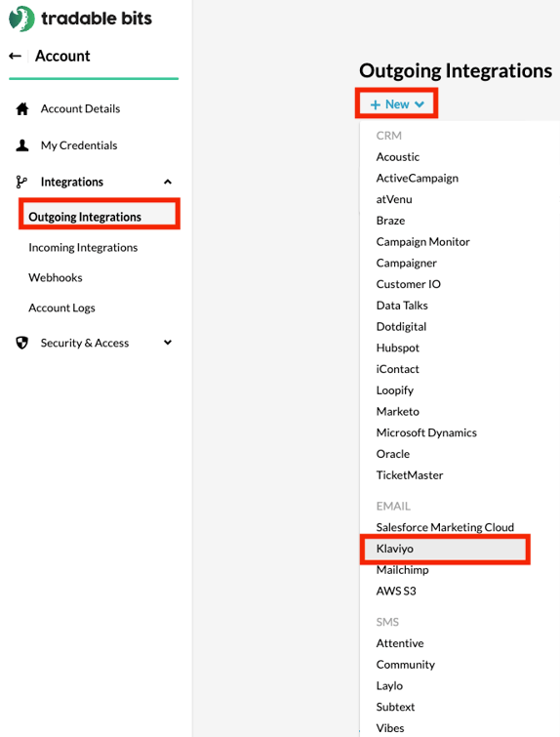The height and width of the screenshot is (737, 560).
Task: Click the shield icon for Security & Access
Action: pyautogui.click(x=22, y=343)
